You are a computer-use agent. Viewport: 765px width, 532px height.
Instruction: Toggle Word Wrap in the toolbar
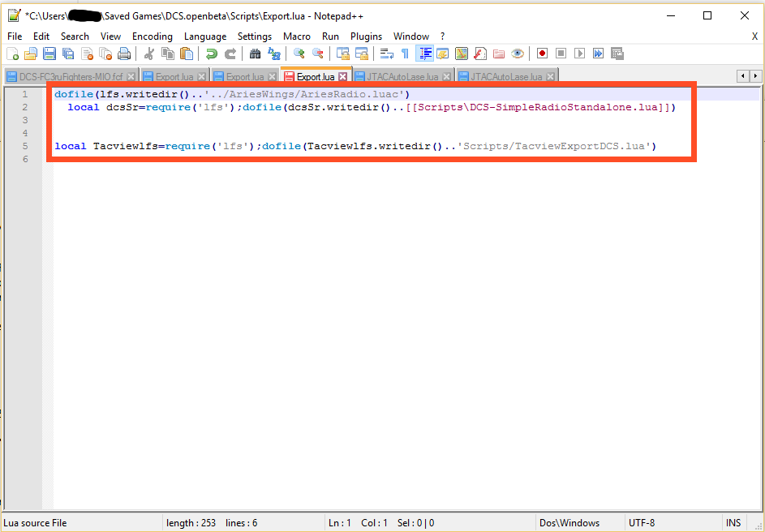click(386, 54)
